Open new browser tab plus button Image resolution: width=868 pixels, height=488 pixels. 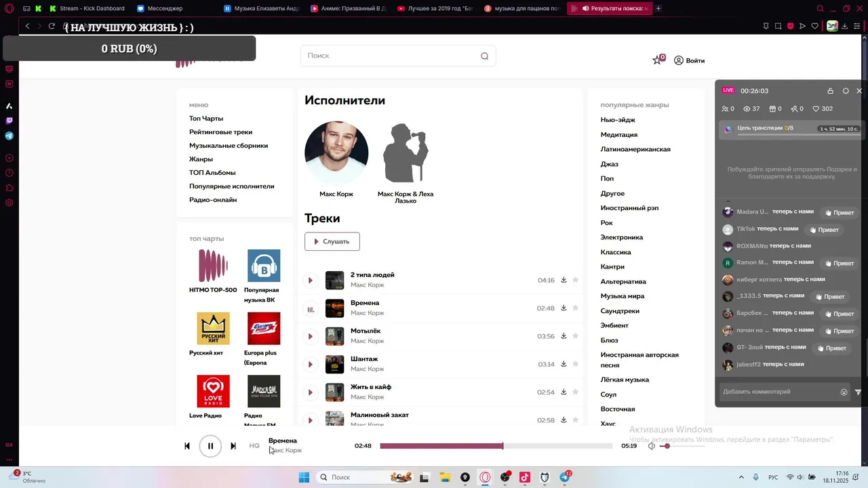click(x=658, y=8)
